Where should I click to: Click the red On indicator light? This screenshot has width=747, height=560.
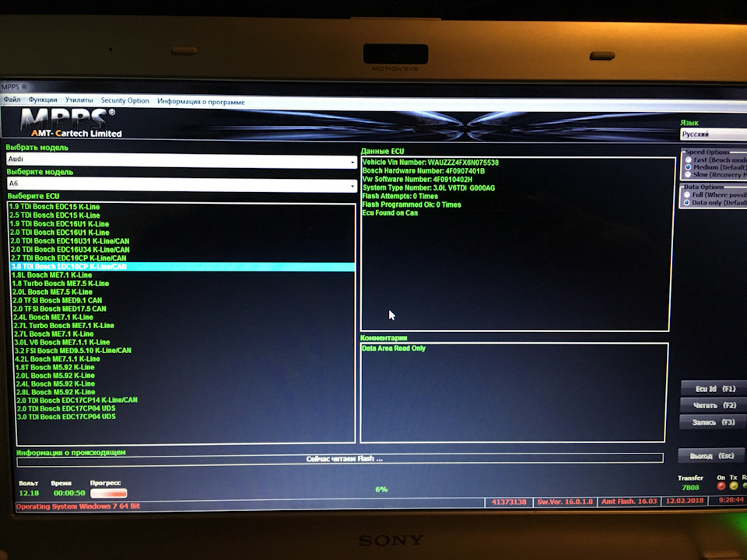pos(721,486)
